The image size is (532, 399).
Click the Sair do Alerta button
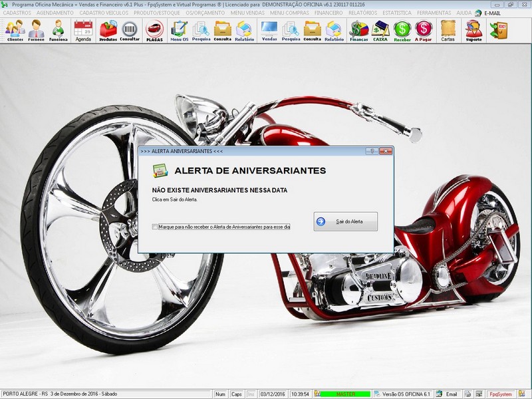click(x=345, y=221)
